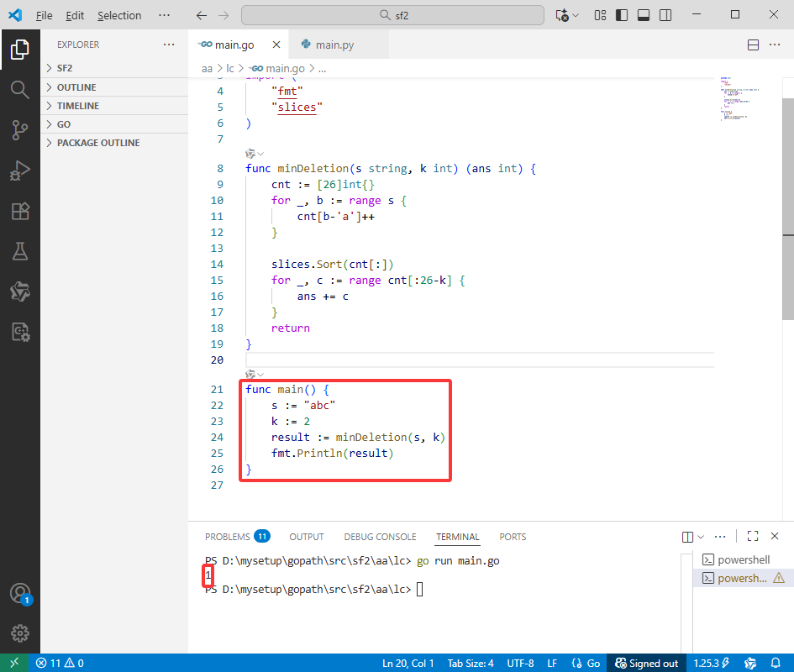
Task: Go forward with the right arrow
Action: (223, 15)
